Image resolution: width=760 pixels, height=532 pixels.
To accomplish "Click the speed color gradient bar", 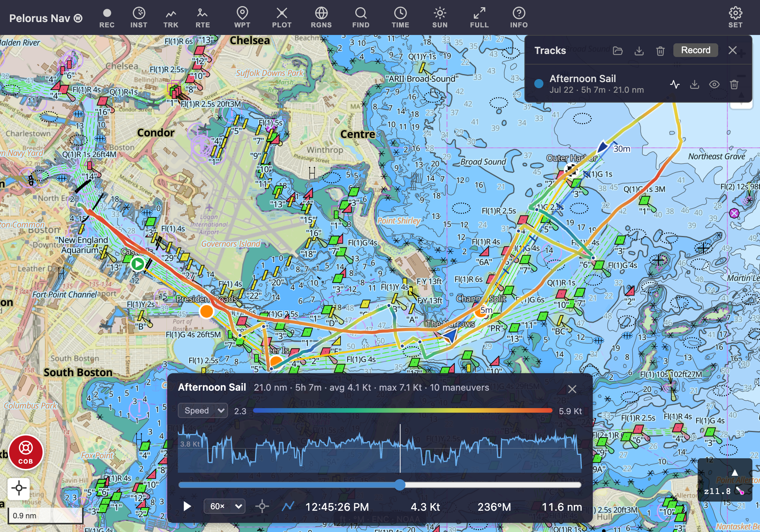I will pos(402,410).
